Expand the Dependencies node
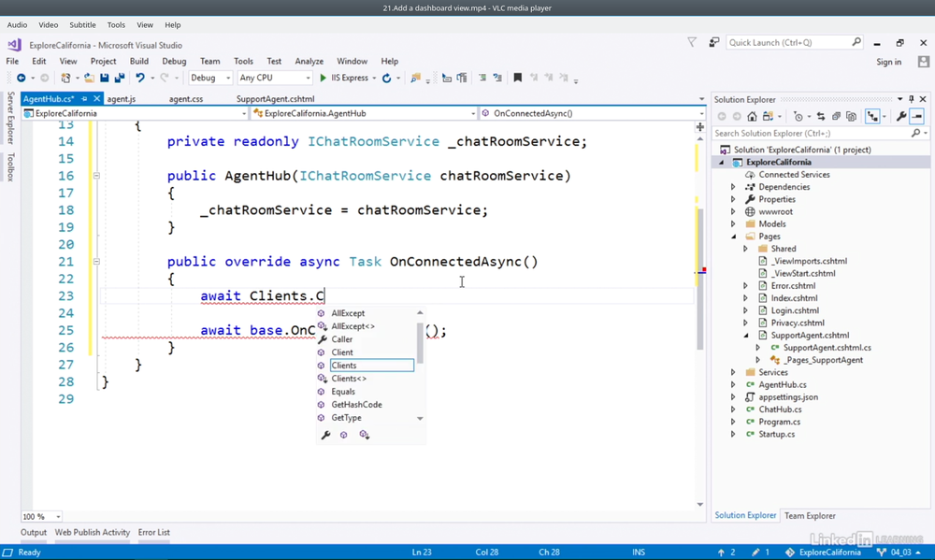 point(733,187)
